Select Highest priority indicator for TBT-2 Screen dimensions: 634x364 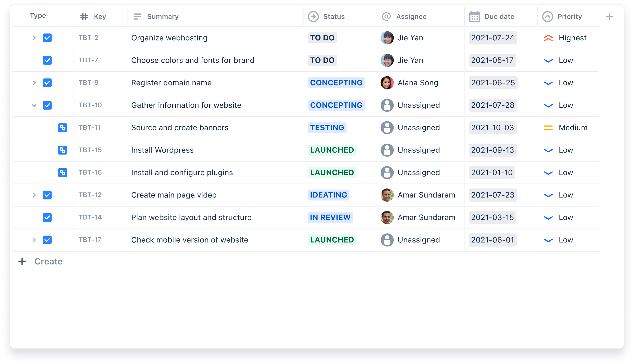(548, 37)
